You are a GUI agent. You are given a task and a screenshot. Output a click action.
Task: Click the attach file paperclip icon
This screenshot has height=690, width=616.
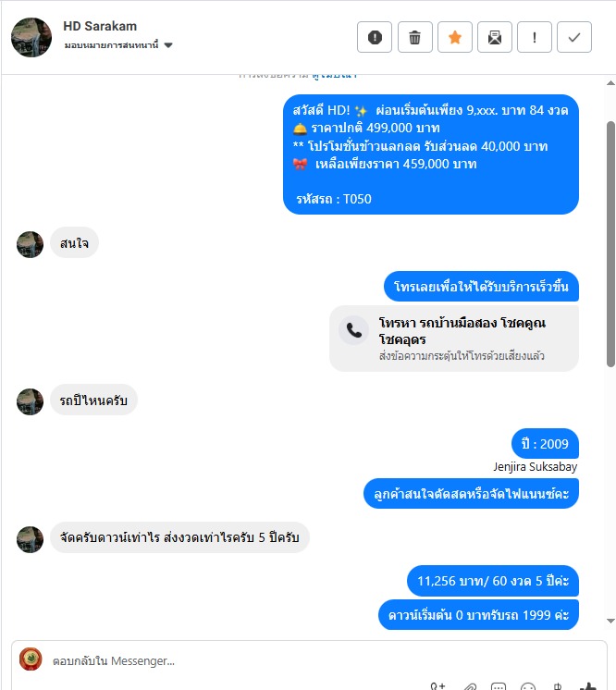click(470, 686)
